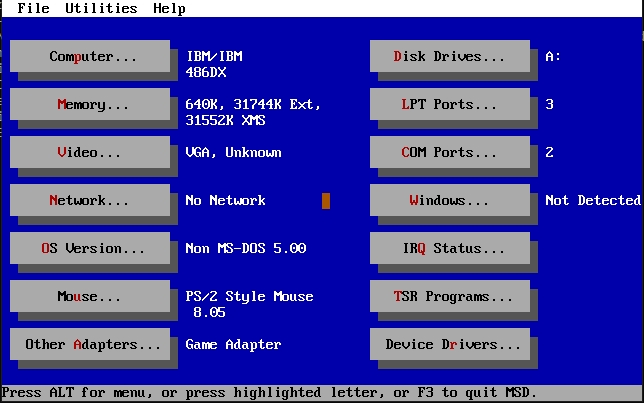Open the Disk Drives... report
Screen dimensions: 644x403
(450, 56)
